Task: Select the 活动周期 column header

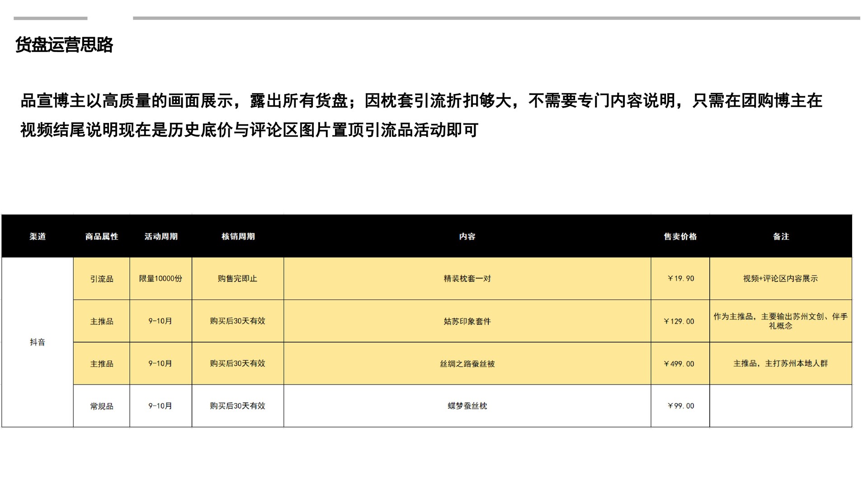Action: pos(161,236)
